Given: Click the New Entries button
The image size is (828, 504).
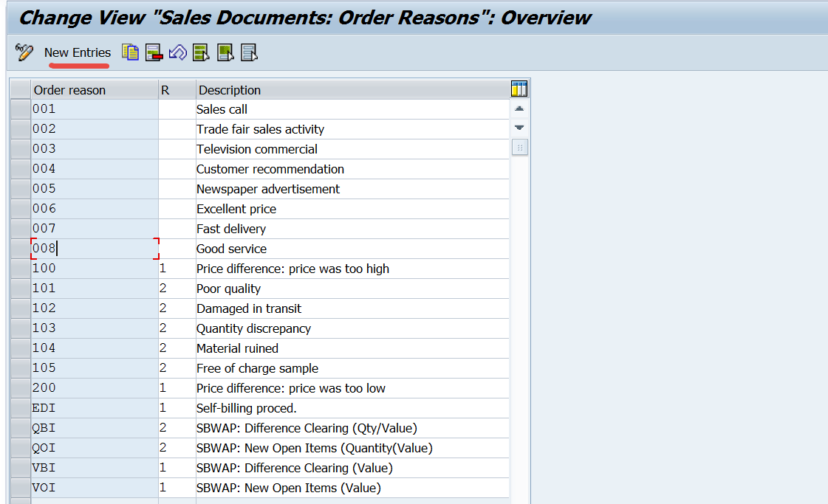Looking at the screenshot, I should click(78, 52).
